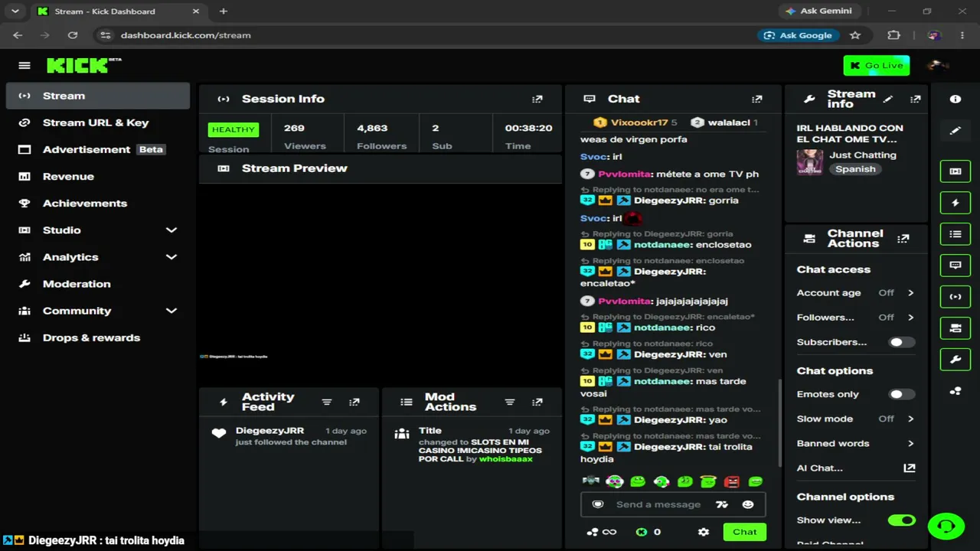Pop out the Chat panel
This screenshot has width=980, height=551.
point(757,99)
